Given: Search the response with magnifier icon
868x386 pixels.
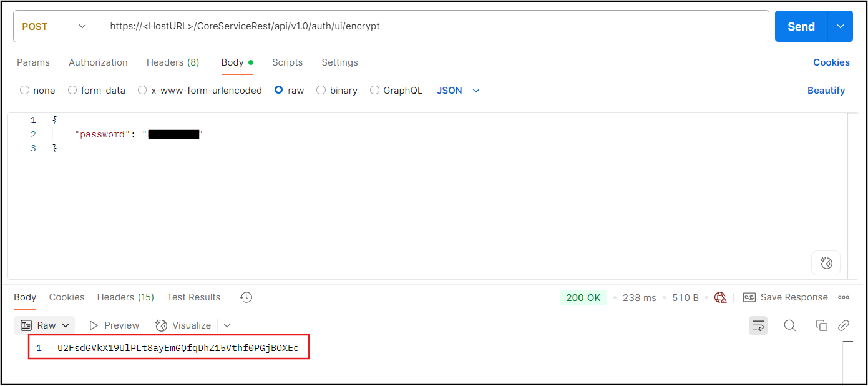Looking at the screenshot, I should (x=789, y=325).
